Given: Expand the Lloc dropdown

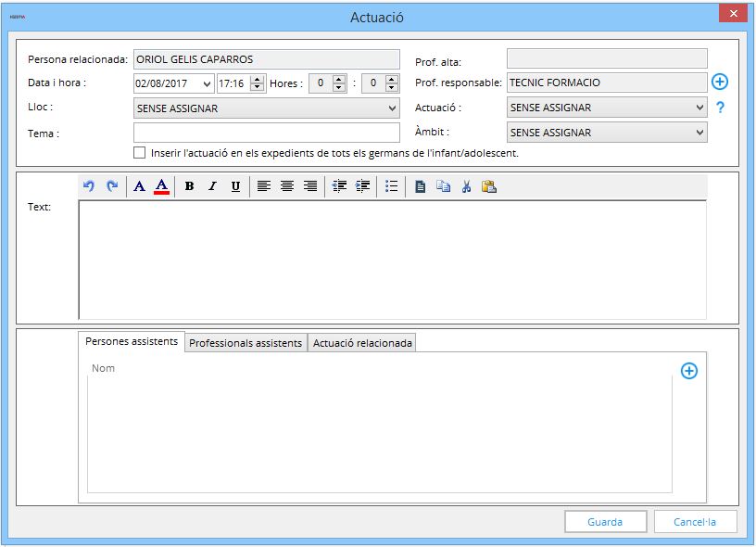Looking at the screenshot, I should pos(392,108).
